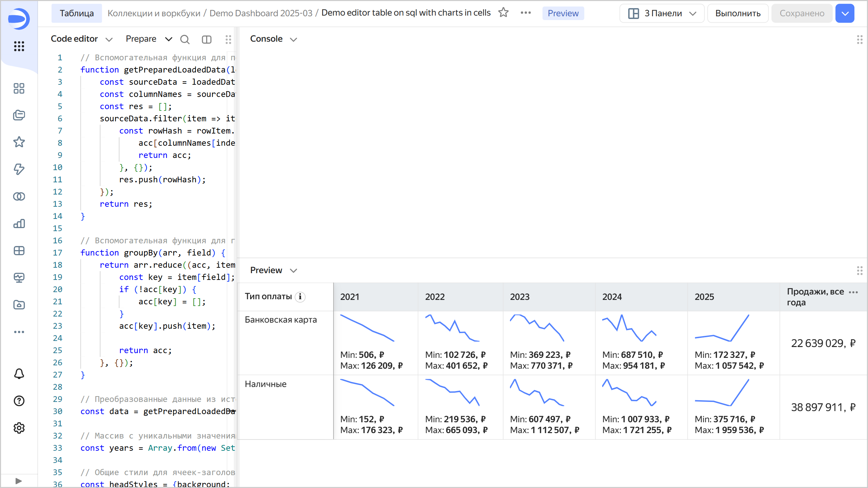This screenshot has height=488, width=868.
Task: Click info icon next to Тип оплаты
Action: [300, 297]
